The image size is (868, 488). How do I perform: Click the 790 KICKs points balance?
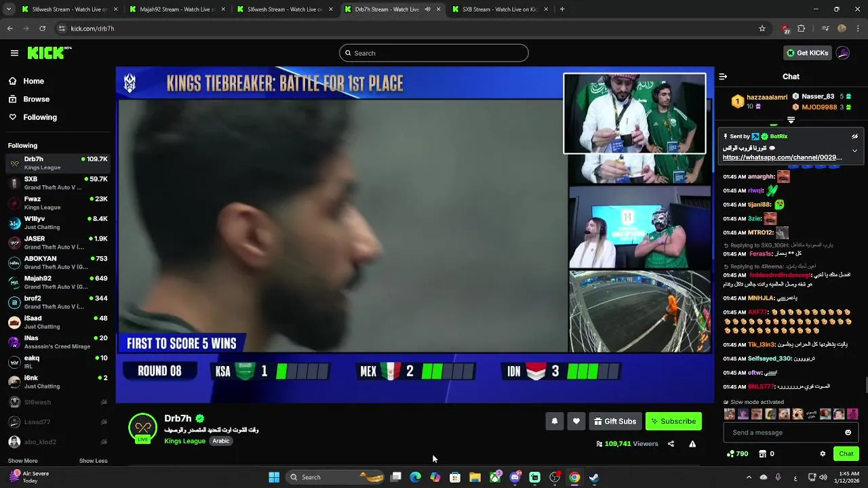point(737,453)
